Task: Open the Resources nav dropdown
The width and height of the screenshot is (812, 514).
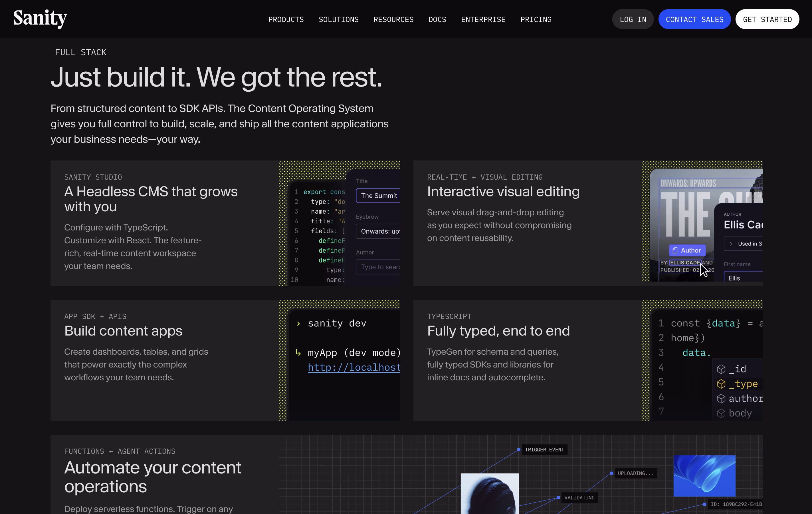Action: point(393,20)
